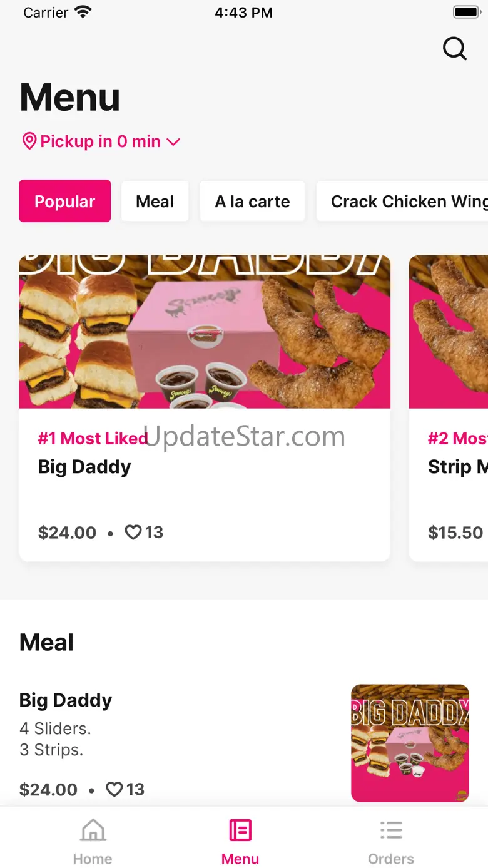This screenshot has width=488, height=868.
Task: Expand the Pickup in 0 min dropdown
Action: (x=101, y=141)
